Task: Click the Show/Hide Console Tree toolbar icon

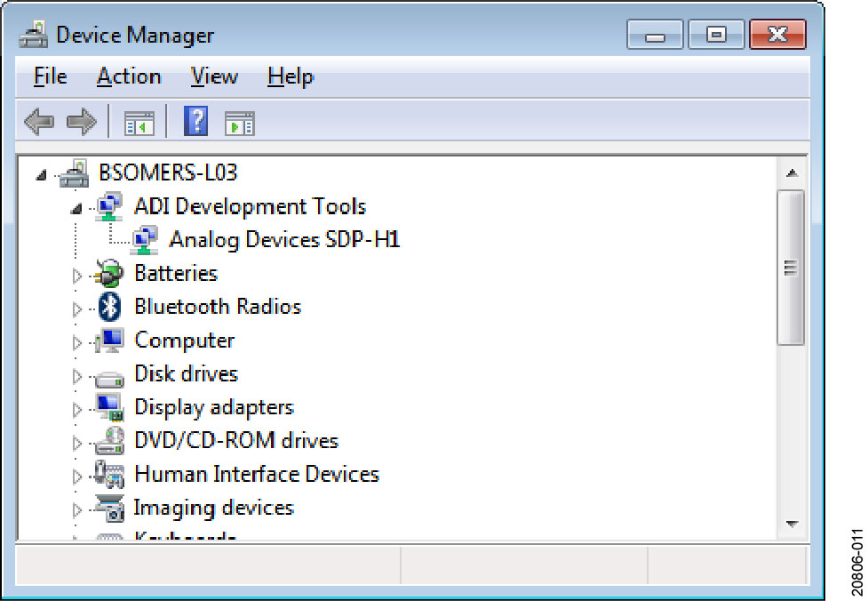Action: click(x=139, y=123)
